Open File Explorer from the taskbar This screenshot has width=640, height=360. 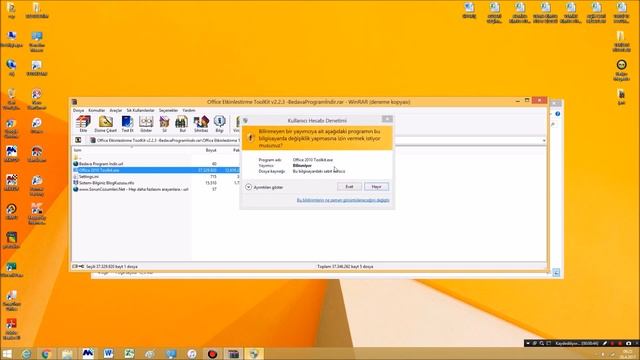[67, 354]
